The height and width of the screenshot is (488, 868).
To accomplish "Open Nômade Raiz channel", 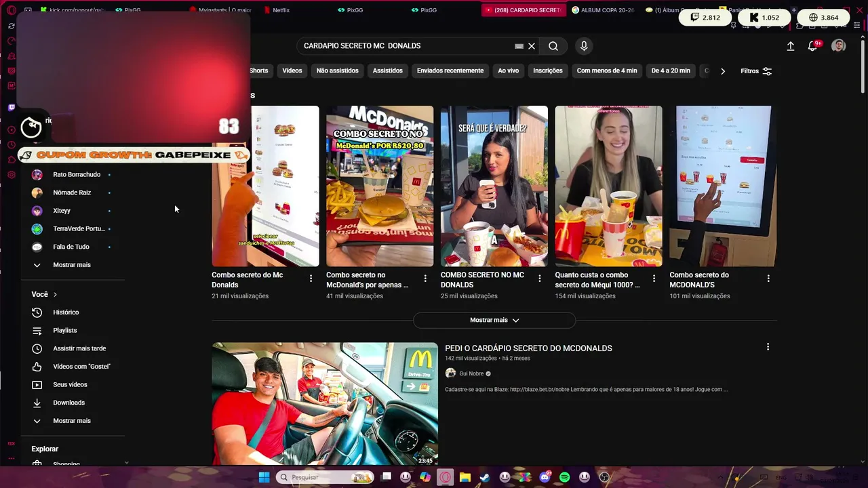I will click(x=73, y=192).
